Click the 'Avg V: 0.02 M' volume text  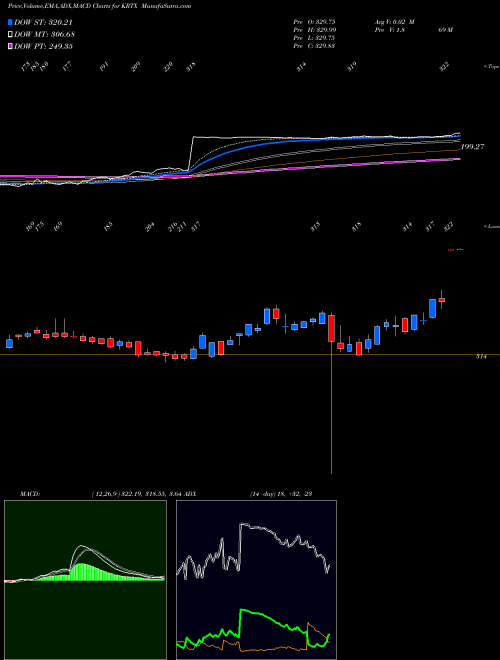pyautogui.click(x=394, y=21)
